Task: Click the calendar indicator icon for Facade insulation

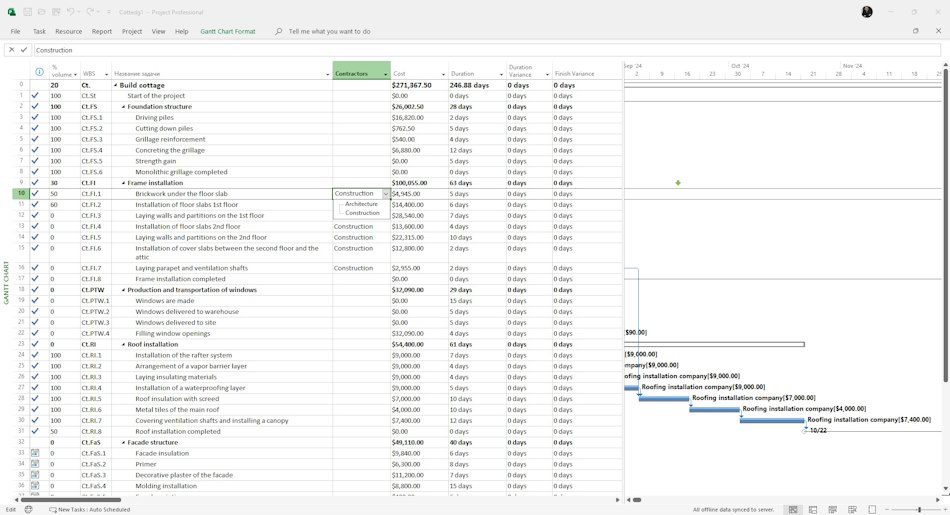Action: click(35, 453)
